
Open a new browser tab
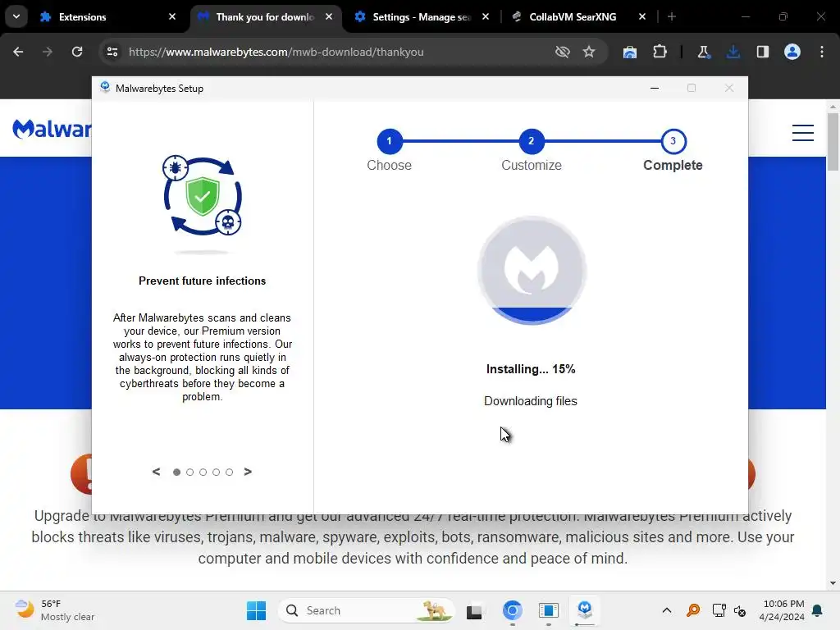pyautogui.click(x=672, y=16)
